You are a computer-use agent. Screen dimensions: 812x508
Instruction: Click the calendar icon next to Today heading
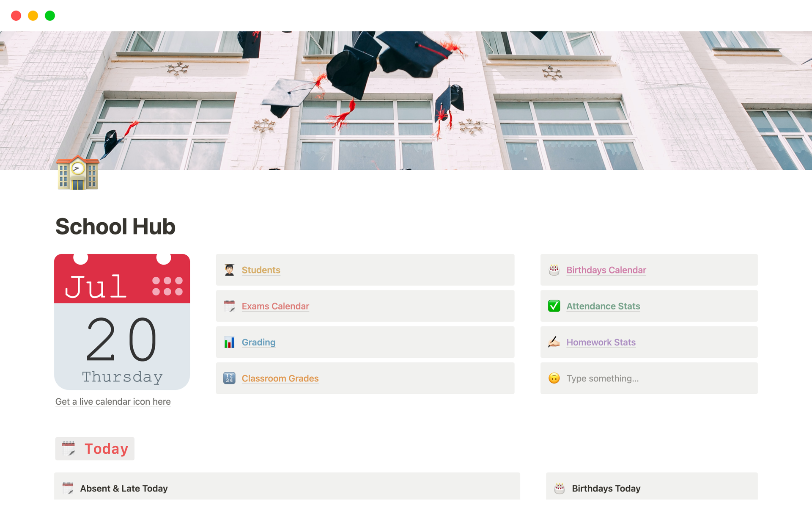(69, 449)
